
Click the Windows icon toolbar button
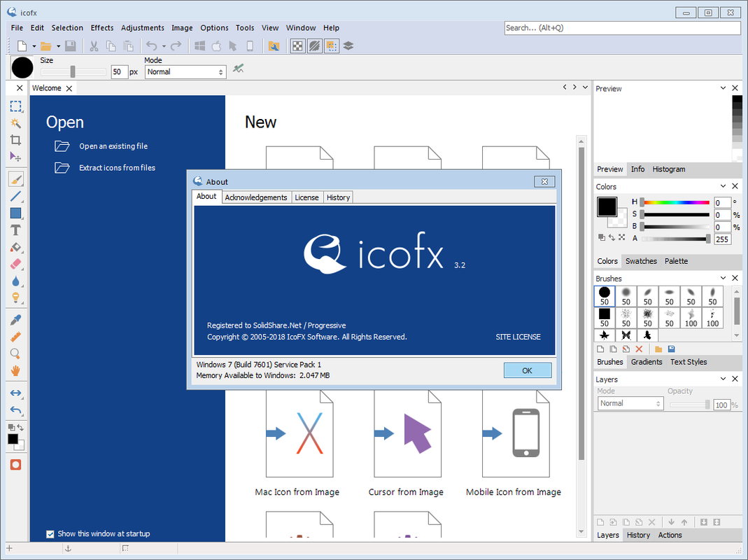(200, 45)
